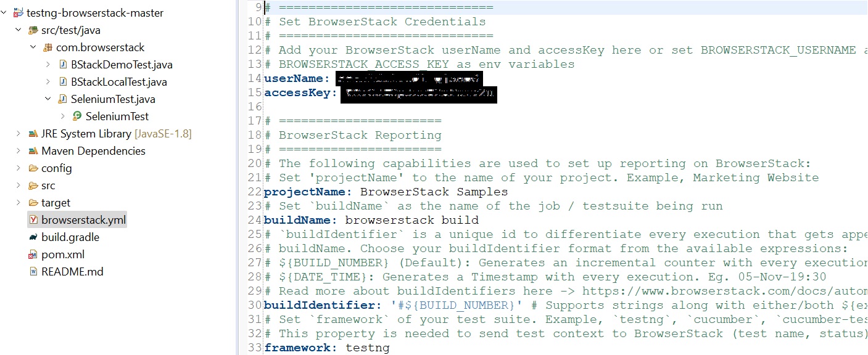Select the src folder in the tree
This screenshot has height=355, width=868.
pyautogui.click(x=48, y=186)
